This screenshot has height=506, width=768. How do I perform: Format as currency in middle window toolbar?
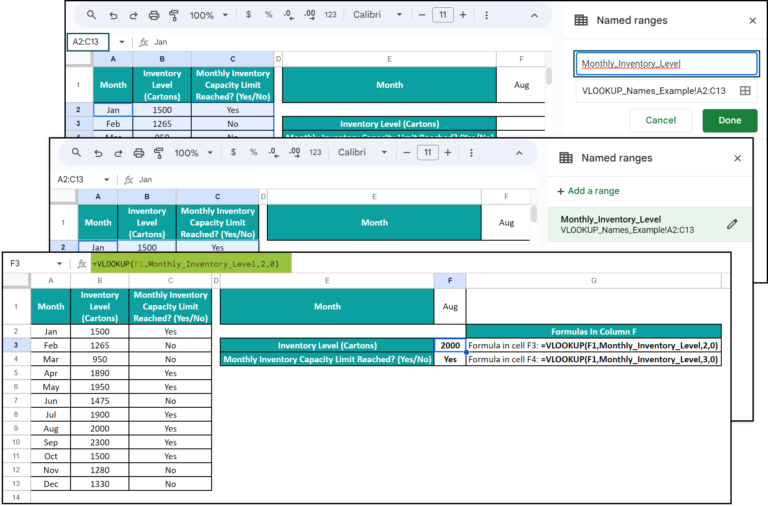[233, 152]
